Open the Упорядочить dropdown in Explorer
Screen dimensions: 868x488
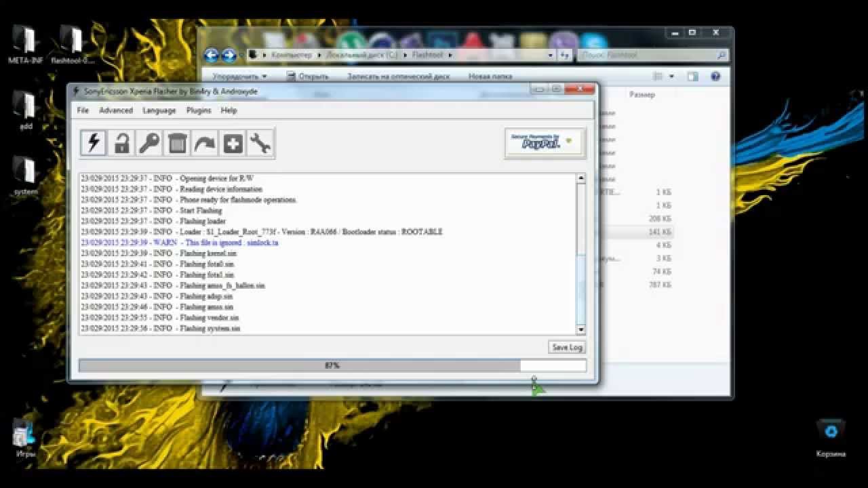pyautogui.click(x=239, y=77)
